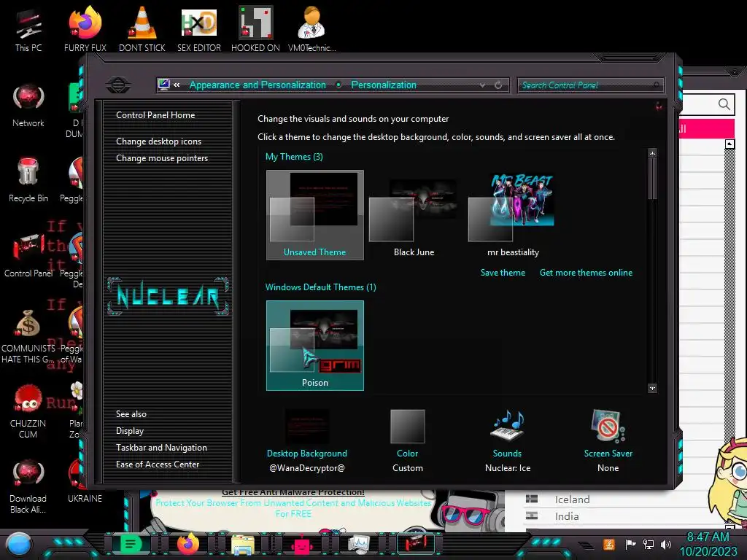Launch the FURRY FUX Firefox shortcut
Screen dimensions: 747x560
click(x=85, y=30)
